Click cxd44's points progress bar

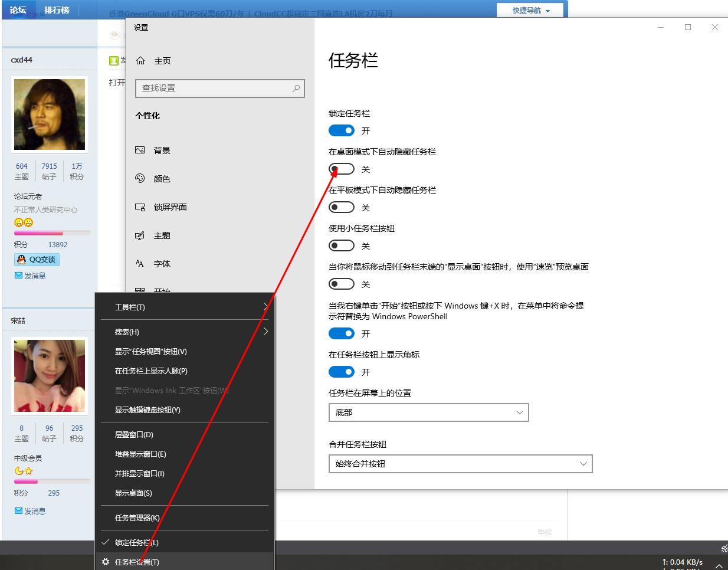(52, 233)
